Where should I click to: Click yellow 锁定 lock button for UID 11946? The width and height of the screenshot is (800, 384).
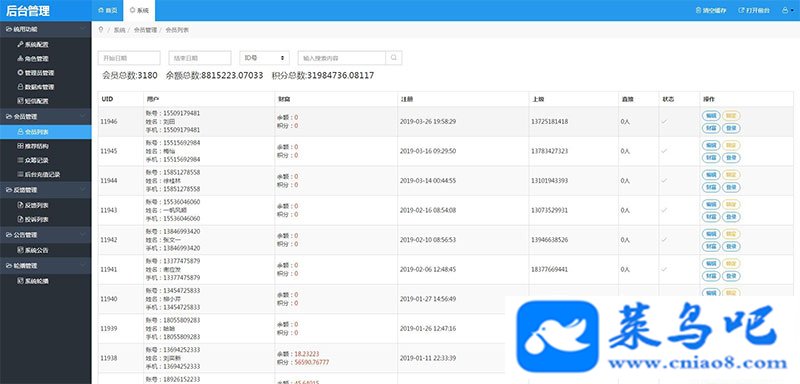pyautogui.click(x=731, y=116)
